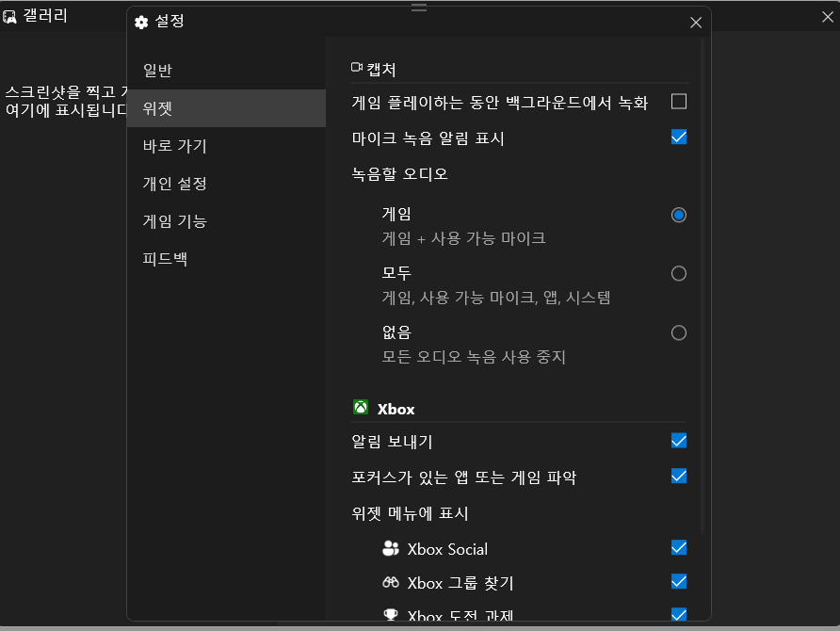The height and width of the screenshot is (631, 840).
Task: Select 없음 to stop audio recording
Action: 679,332
